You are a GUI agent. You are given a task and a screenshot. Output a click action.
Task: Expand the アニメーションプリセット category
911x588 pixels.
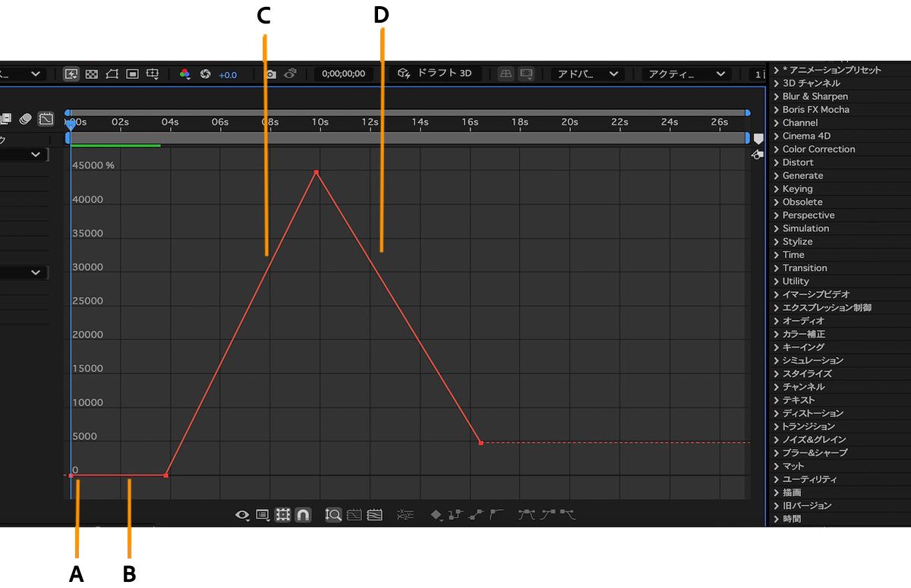point(777,70)
